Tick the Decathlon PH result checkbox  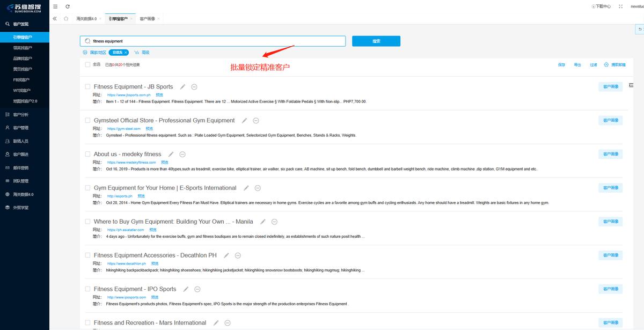[87, 255]
